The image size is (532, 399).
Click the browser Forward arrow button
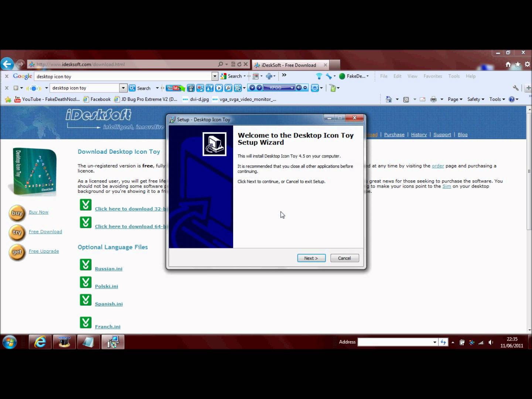tap(20, 64)
